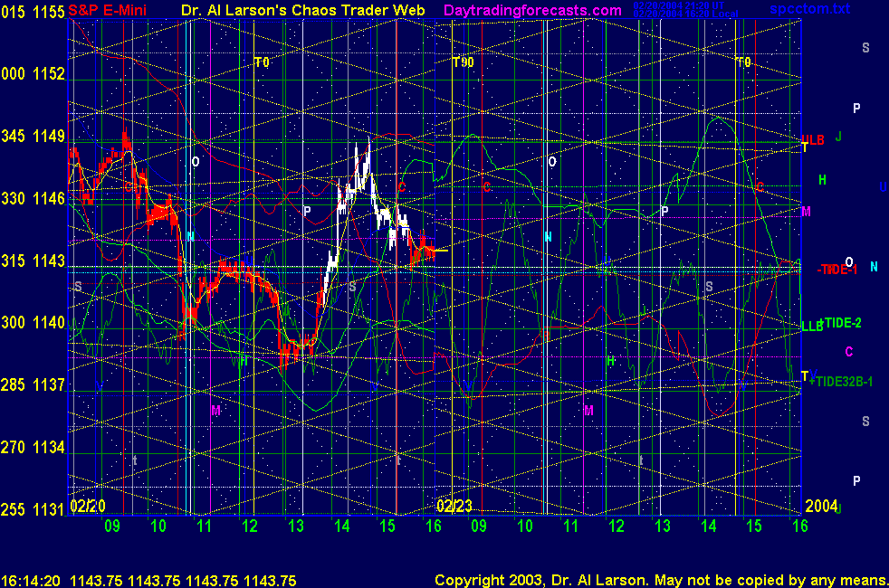Select the 1143 price axis label

(x=49, y=261)
